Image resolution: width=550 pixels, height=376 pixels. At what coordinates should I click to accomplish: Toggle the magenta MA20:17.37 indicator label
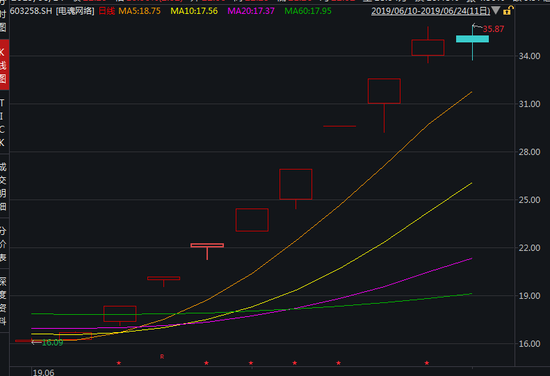[x=251, y=11]
